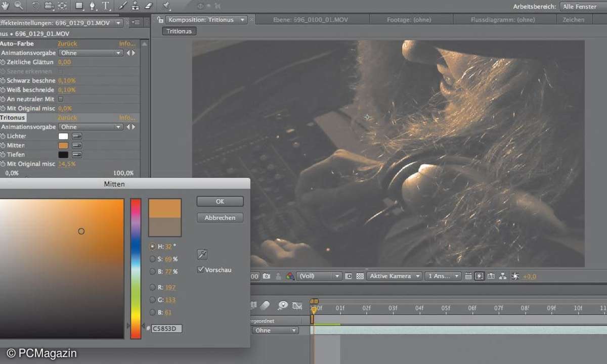Toggle the transparency grid checkerboard icon
Screen dimensions: 607x364
click(360, 276)
